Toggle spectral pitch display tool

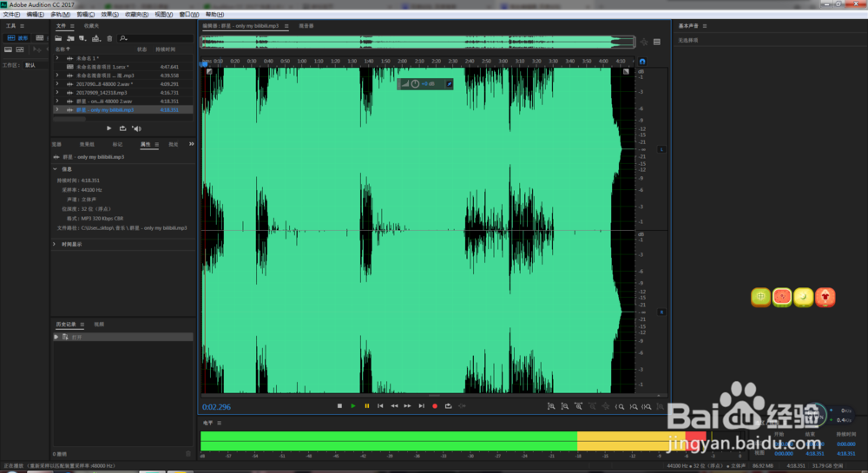click(20, 49)
